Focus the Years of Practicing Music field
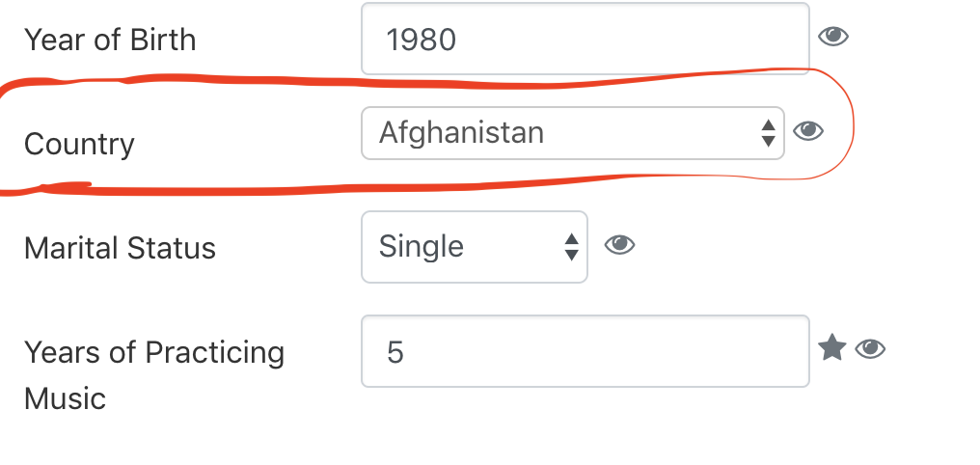Screen dimensions: 980x465 click(585, 351)
